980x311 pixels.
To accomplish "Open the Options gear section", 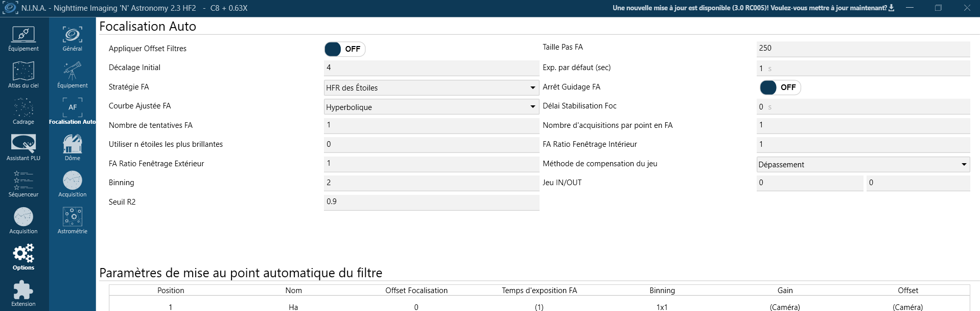I will [24, 257].
